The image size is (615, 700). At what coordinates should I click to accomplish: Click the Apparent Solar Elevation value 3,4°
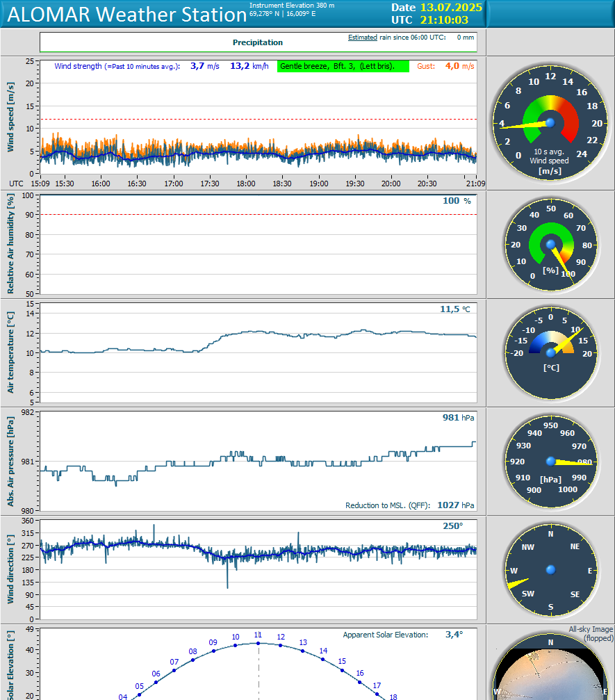pos(454,635)
